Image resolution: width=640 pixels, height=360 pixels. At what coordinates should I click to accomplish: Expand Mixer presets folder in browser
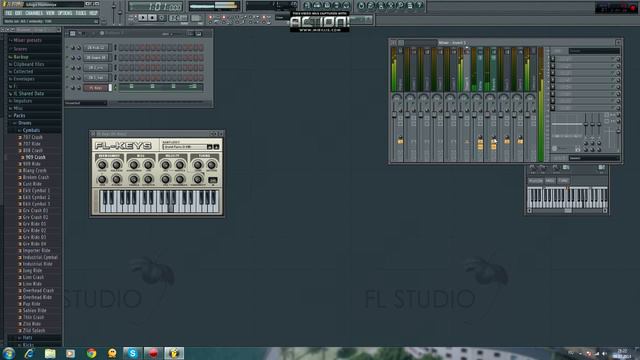coord(28,40)
